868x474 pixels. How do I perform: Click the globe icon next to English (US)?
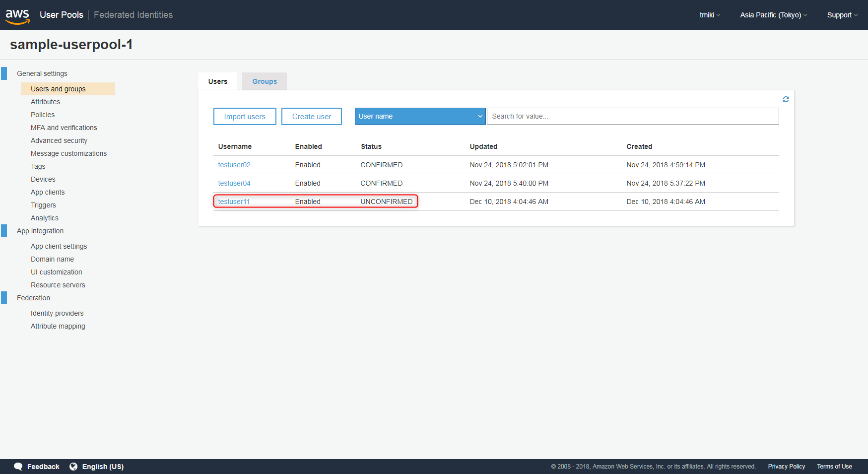click(73, 466)
